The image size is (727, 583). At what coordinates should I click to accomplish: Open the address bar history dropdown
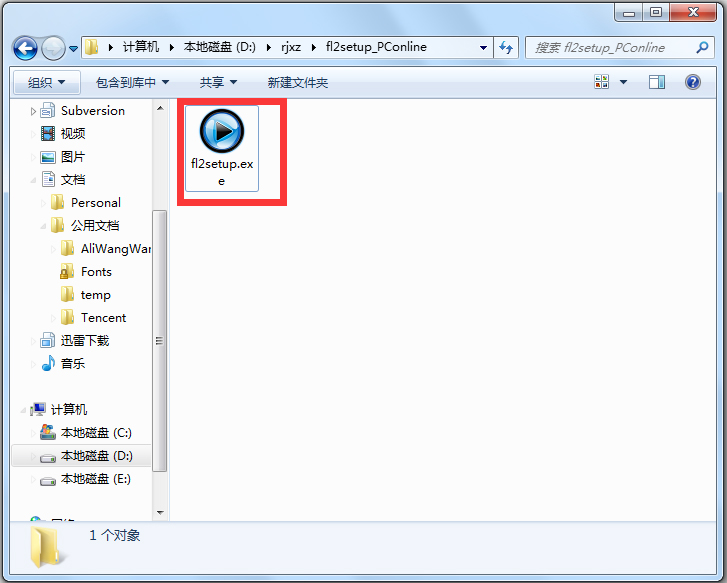click(483, 47)
